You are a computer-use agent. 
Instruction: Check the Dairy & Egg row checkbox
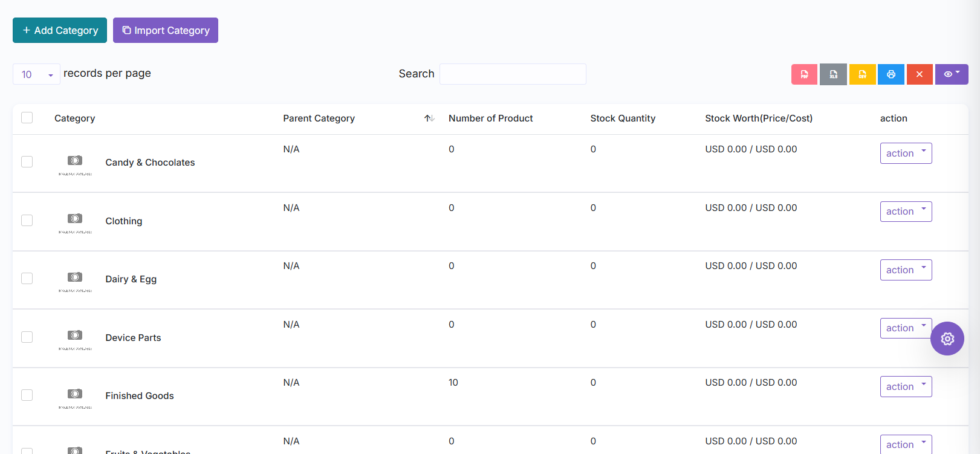pyautogui.click(x=27, y=279)
